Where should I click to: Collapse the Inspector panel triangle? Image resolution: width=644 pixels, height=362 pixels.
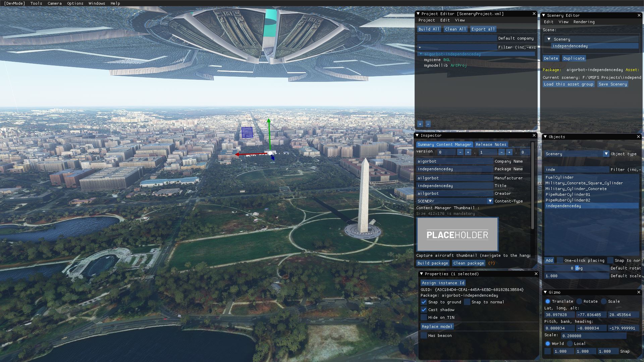click(x=417, y=135)
